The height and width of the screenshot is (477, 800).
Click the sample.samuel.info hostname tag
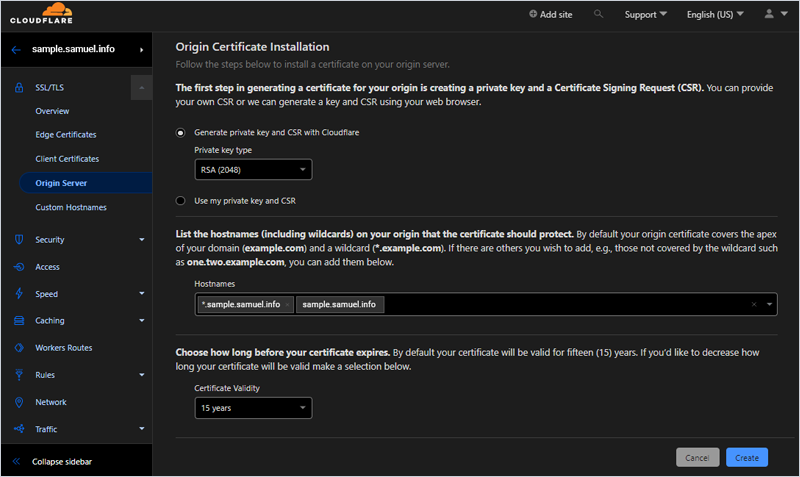click(339, 305)
